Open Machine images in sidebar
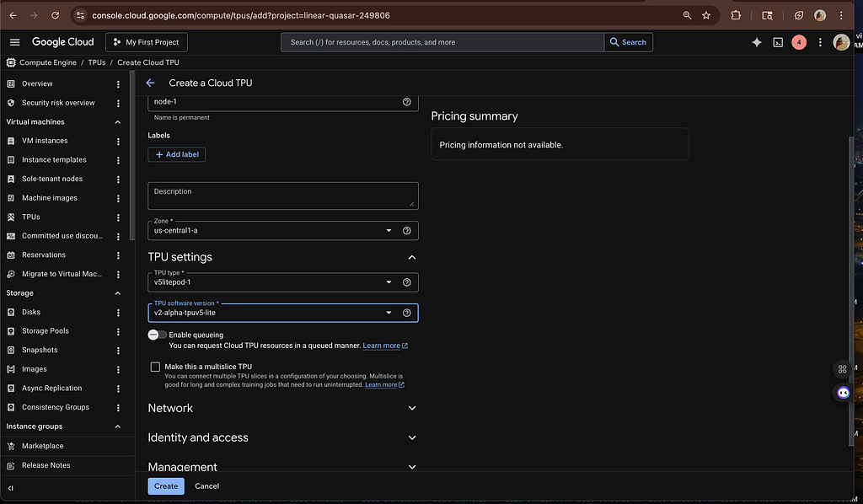Image resolution: width=863 pixels, height=504 pixels. [x=50, y=198]
